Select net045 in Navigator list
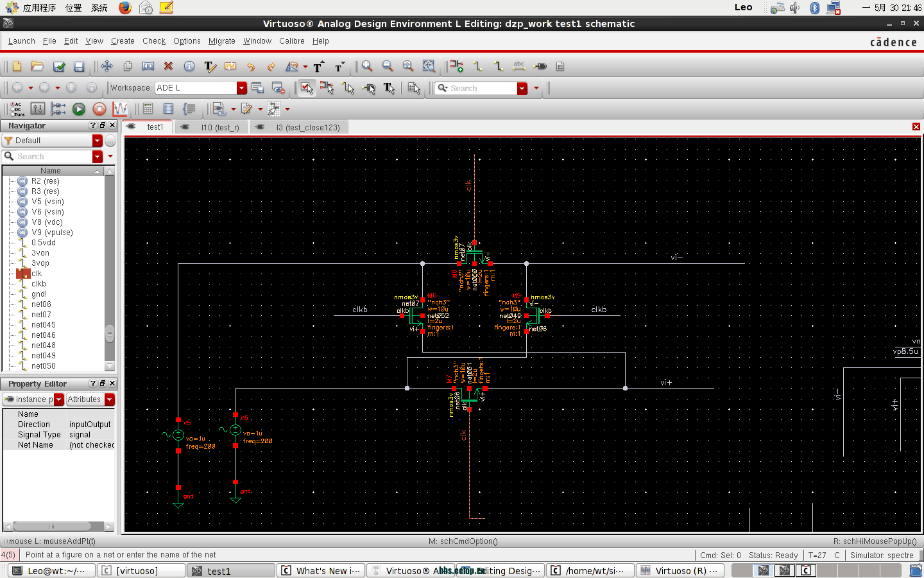924x578 pixels. (x=44, y=325)
